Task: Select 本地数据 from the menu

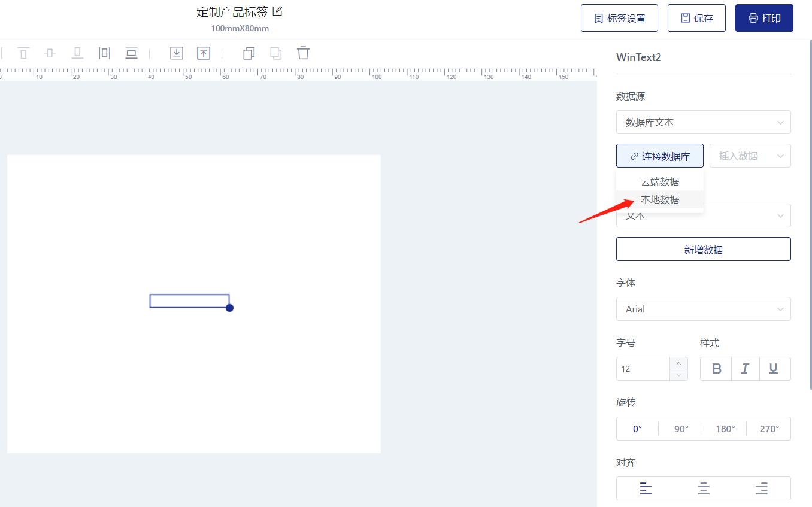Action: [660, 199]
